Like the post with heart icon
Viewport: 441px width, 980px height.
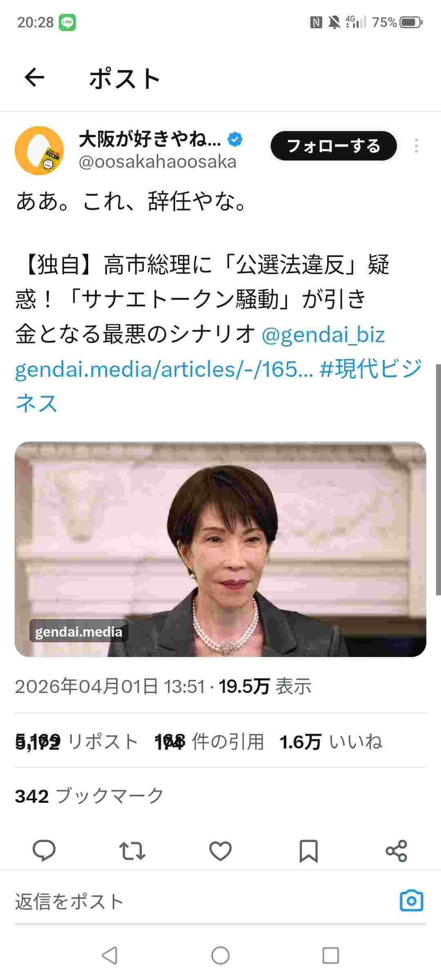pos(220,851)
